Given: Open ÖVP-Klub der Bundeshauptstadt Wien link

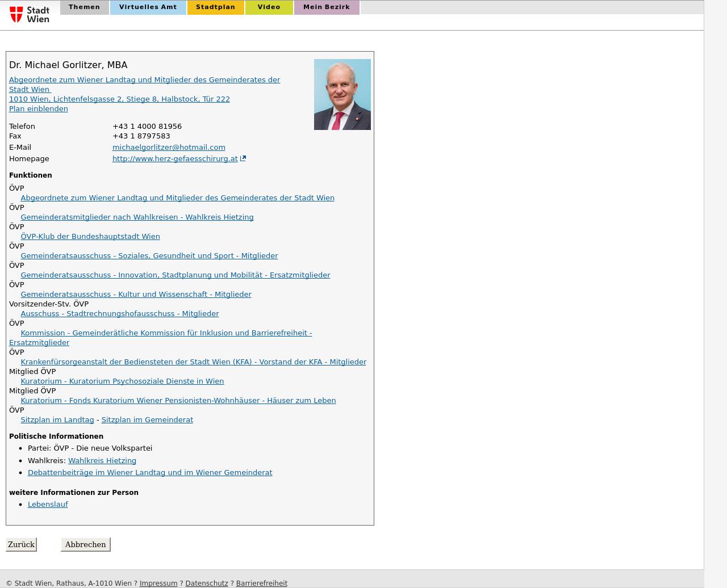Looking at the screenshot, I should 90,237.
